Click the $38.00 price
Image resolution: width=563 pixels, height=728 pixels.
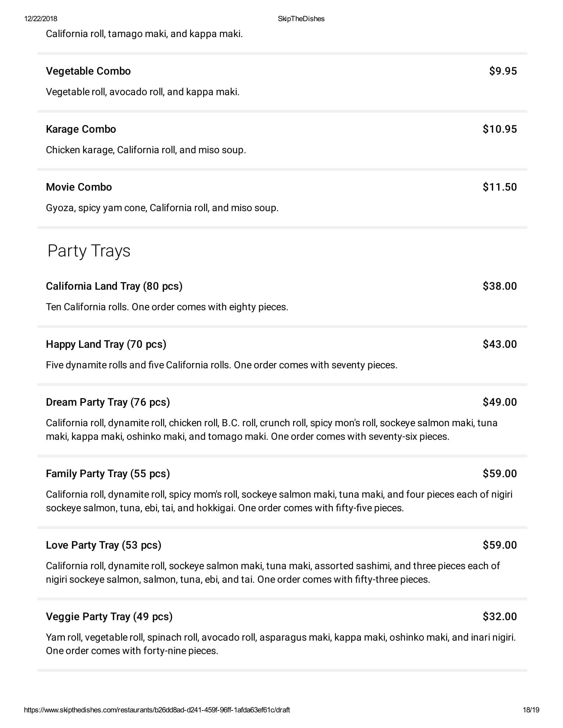tap(500, 286)
